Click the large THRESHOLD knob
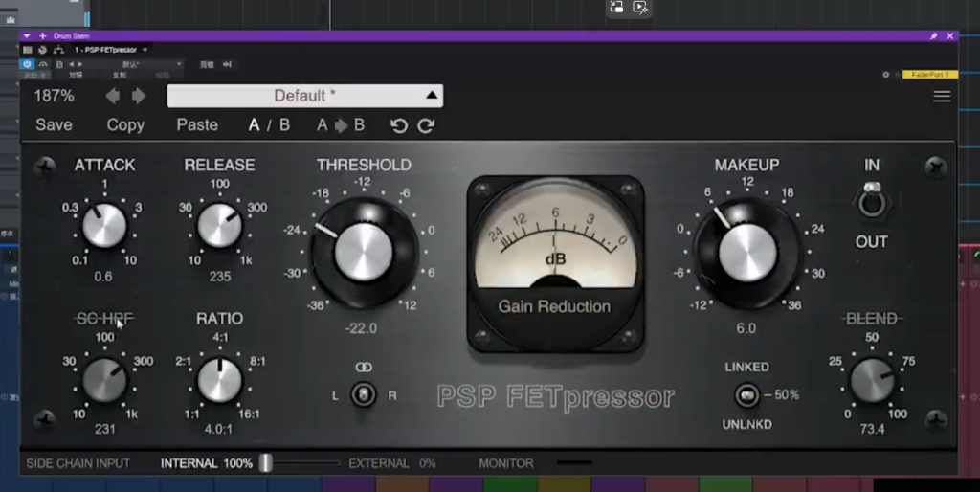Viewport: 980px width, 492px height. click(364, 253)
